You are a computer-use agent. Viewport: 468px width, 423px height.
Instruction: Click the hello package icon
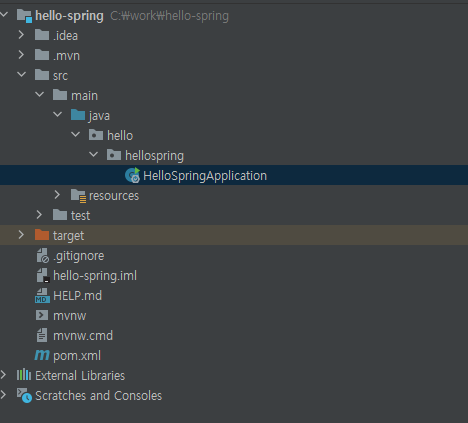[x=96, y=135]
